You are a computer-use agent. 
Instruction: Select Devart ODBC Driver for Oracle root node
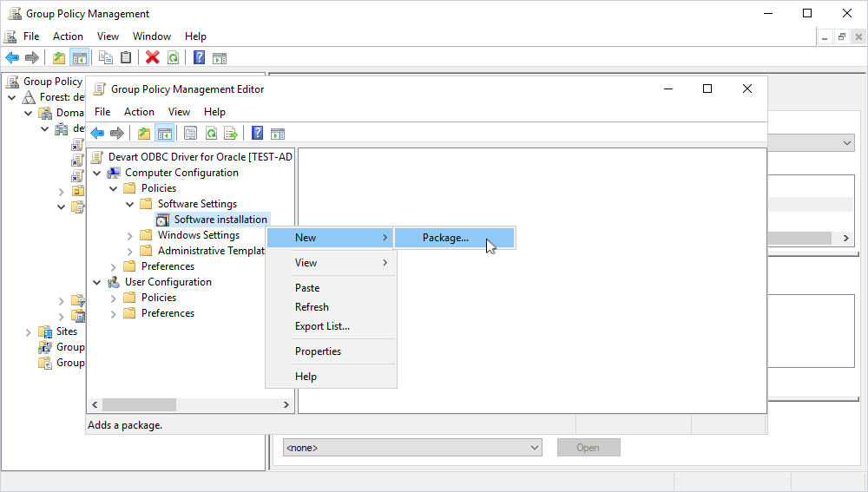tap(200, 157)
